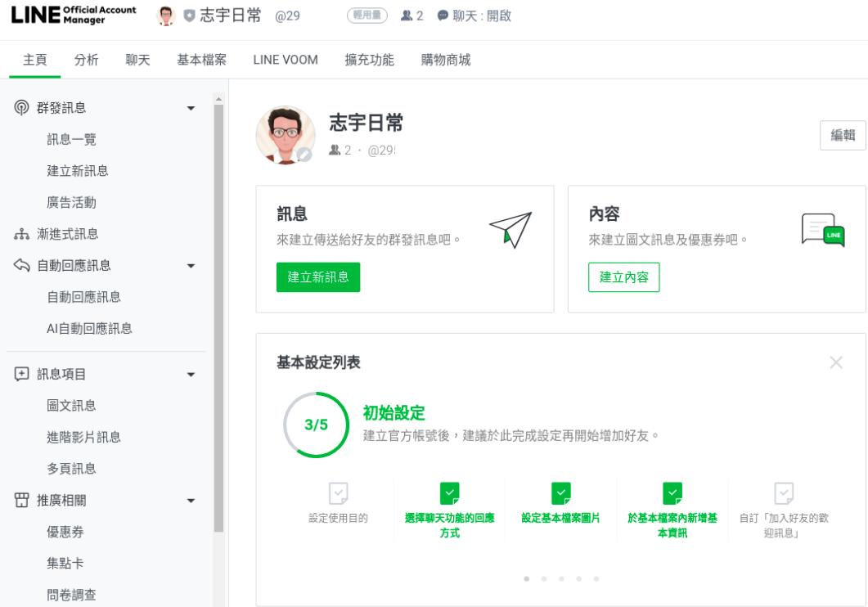Open 自動回應訊息 sub-item in sidebar
Viewport: 868px width, 607px height.
tap(83, 297)
